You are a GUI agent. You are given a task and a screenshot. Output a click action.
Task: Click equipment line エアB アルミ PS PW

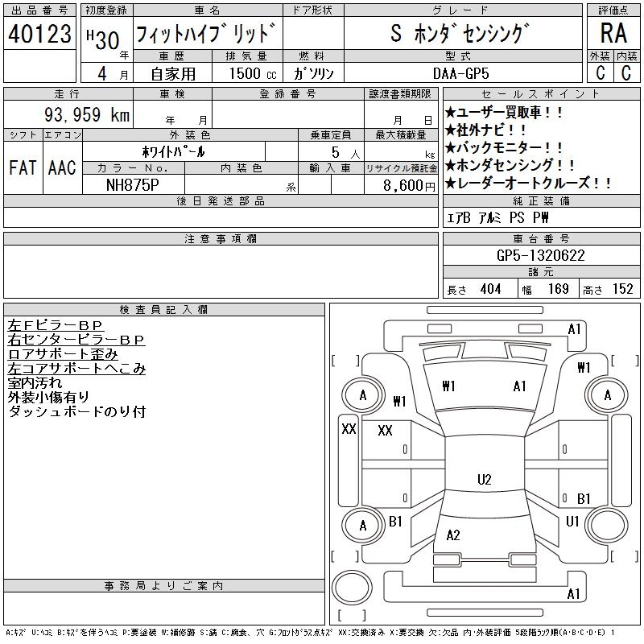[x=497, y=217]
